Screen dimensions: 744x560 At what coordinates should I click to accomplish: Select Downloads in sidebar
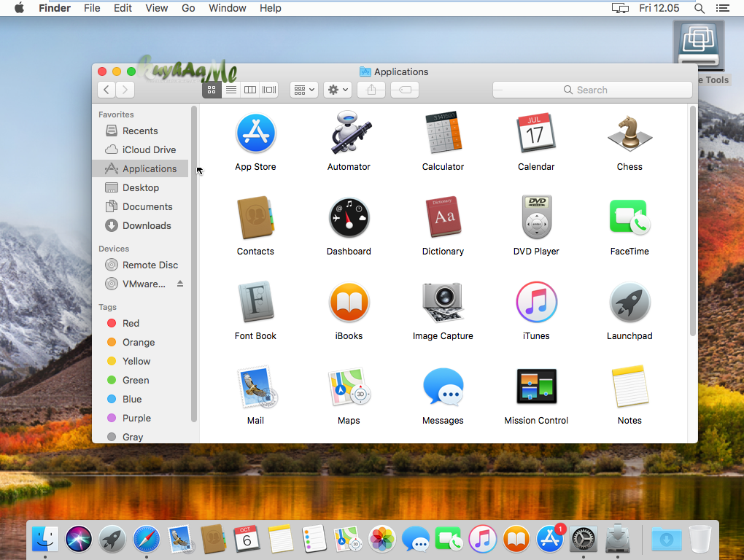coord(141,226)
